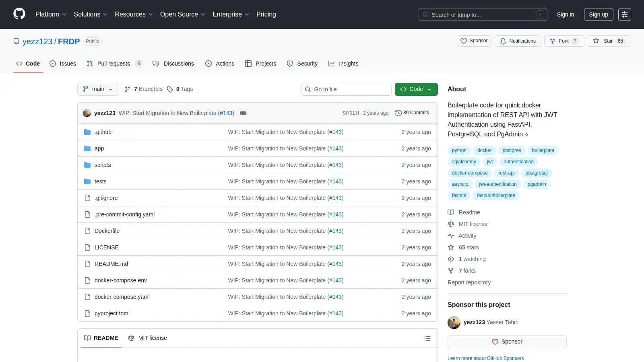Click Learn more about GitHub Sponsors

pos(485,358)
